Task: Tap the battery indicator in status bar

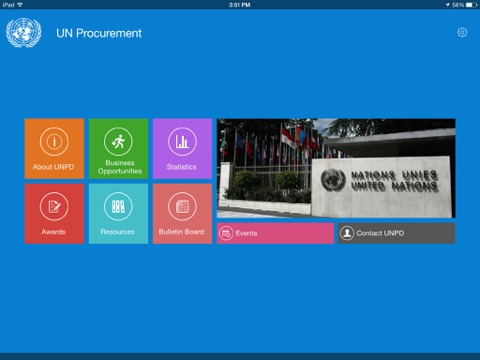Action: pos(471,5)
